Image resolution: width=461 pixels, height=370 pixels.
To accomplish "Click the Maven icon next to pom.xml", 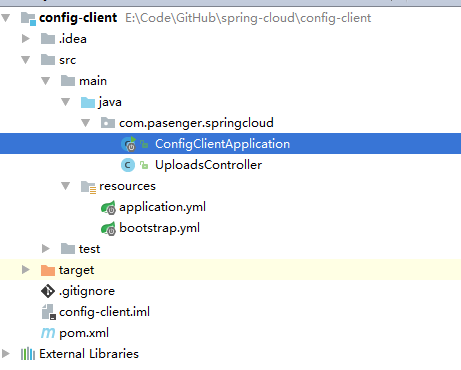I will click(x=48, y=333).
